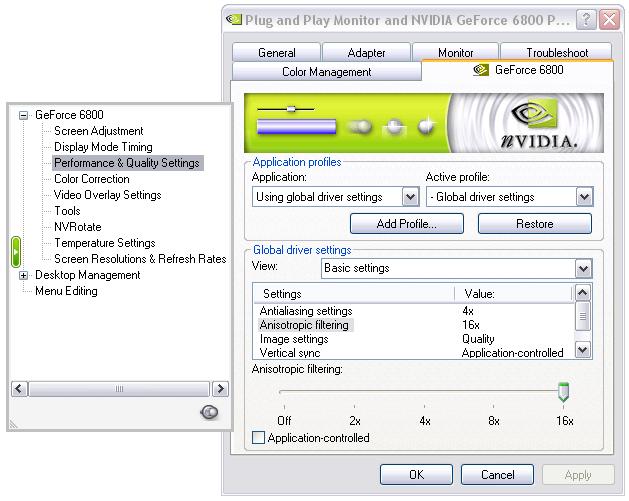Switch to the Color Management tab
The image size is (629, 501).
click(x=326, y=72)
